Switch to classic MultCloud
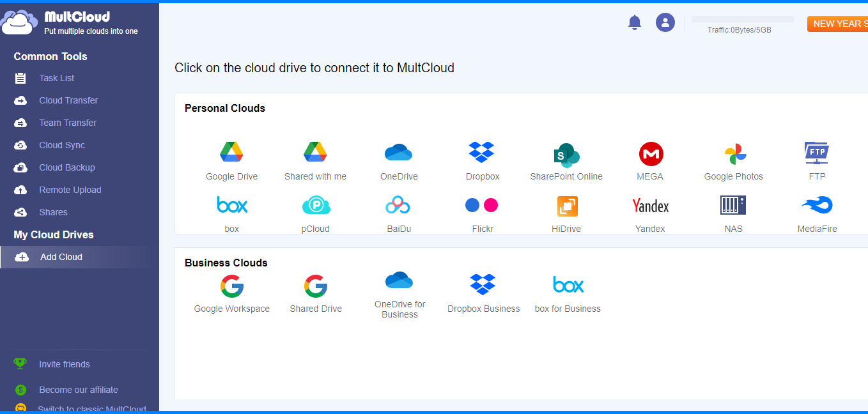868x414 pixels. [91, 409]
